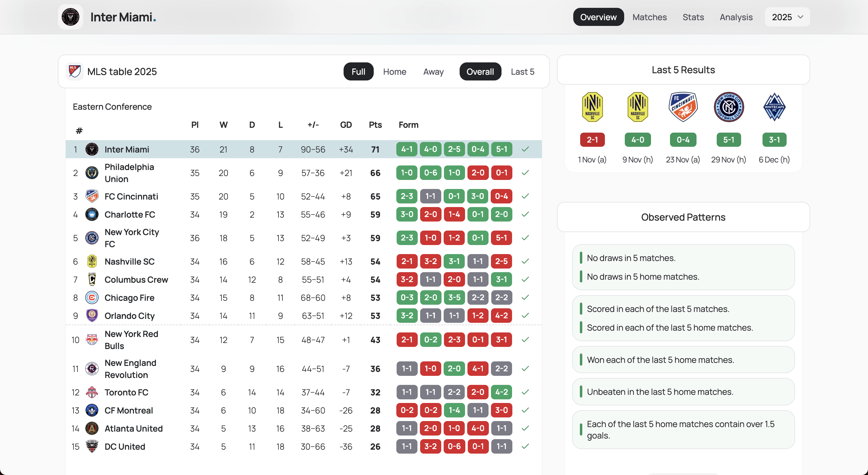Select the FC Cincinnati crest in the table
This screenshot has width=868, height=475.
92,197
